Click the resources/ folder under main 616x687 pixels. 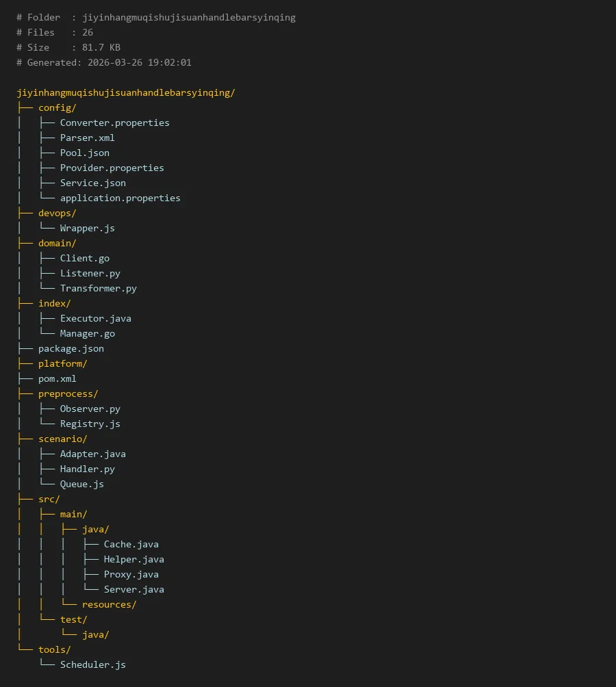pyautogui.click(x=109, y=605)
